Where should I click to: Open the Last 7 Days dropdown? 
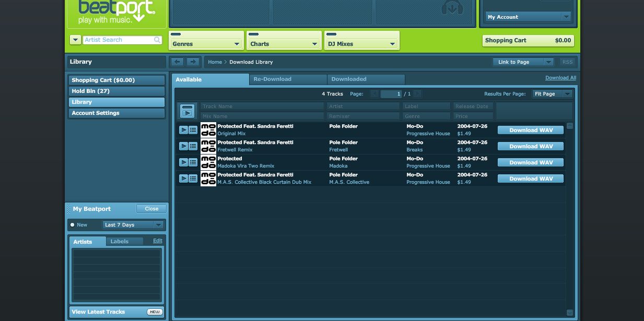133,225
